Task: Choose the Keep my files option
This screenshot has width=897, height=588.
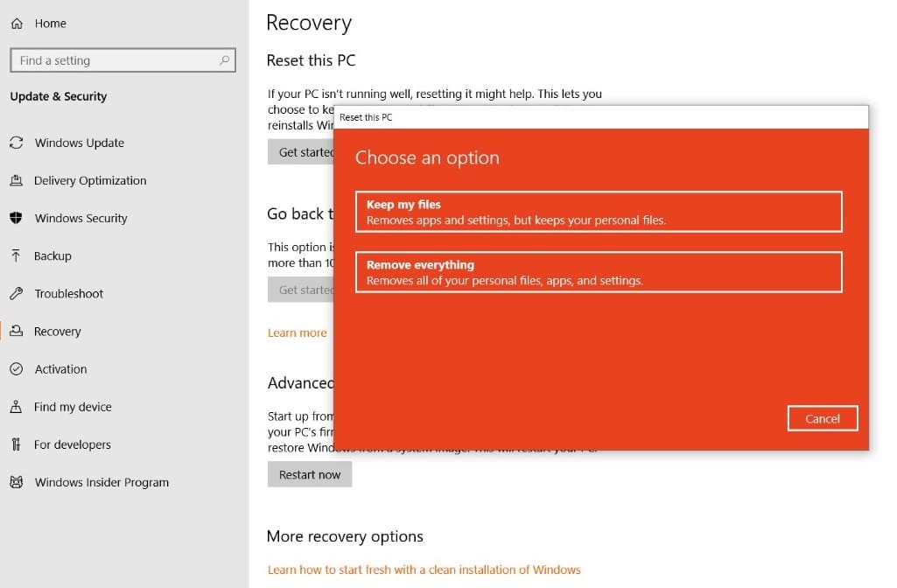Action: 599,212
